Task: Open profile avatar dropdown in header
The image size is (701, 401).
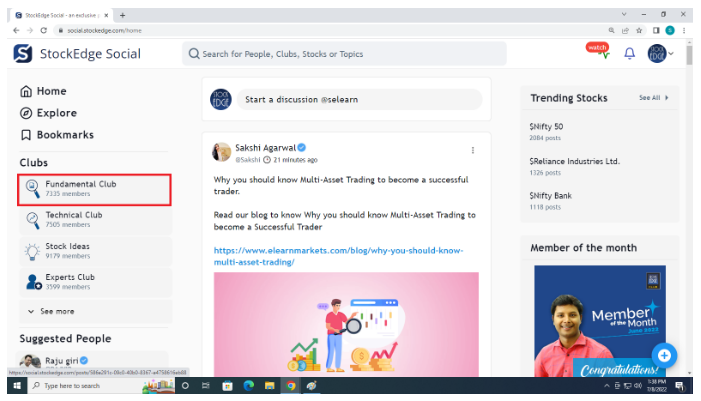Action: (x=660, y=53)
